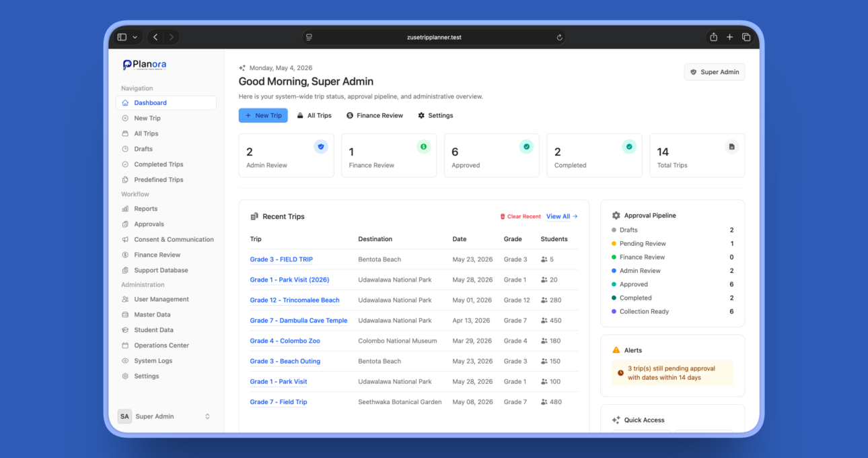
Task: Open Grade 7 - Dambulla Cave Temple trip
Action: (x=299, y=321)
